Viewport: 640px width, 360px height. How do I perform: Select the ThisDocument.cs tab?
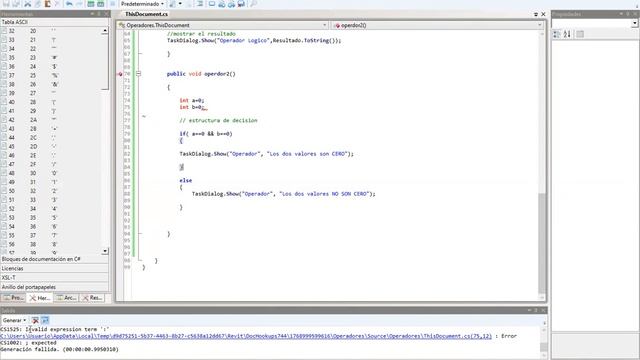coord(146,14)
